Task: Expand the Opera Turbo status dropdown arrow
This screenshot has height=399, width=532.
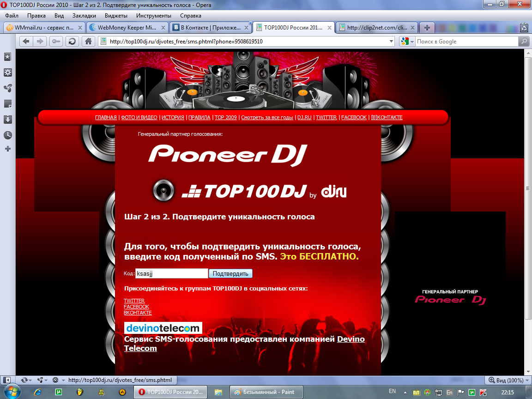Action: click(63, 381)
